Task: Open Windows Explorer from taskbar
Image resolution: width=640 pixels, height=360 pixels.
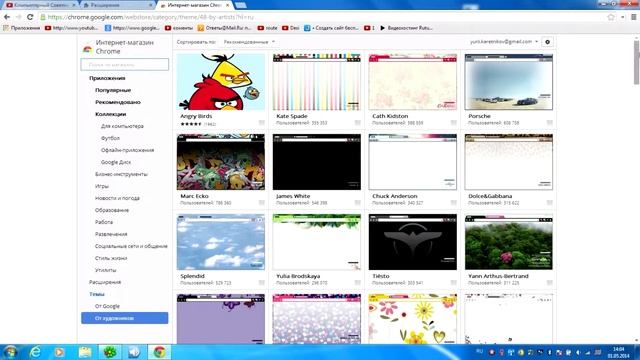Action: click(85, 352)
